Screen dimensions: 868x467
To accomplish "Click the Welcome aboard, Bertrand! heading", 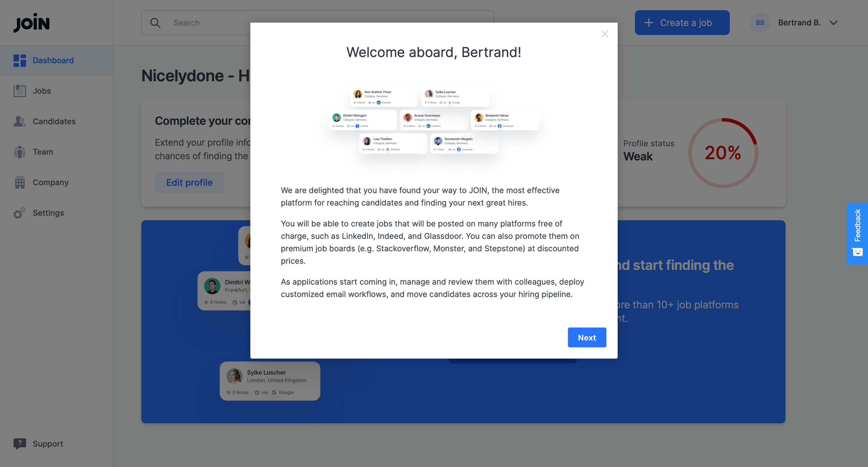I will pyautogui.click(x=434, y=52).
